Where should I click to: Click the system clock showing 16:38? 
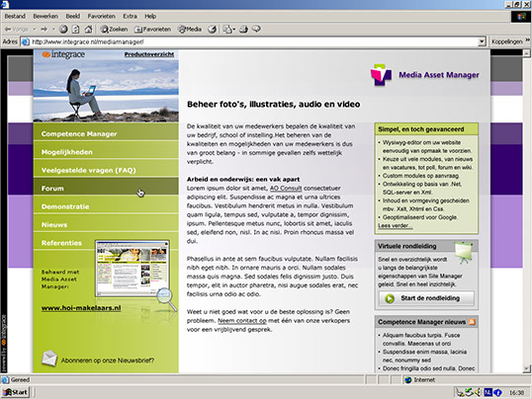point(516,393)
